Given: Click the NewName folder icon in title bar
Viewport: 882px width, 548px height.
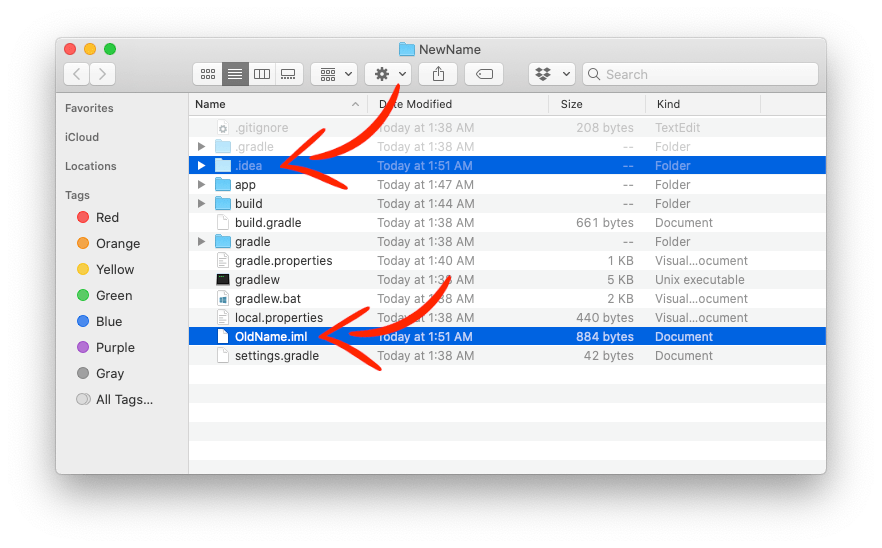Looking at the screenshot, I should [407, 50].
